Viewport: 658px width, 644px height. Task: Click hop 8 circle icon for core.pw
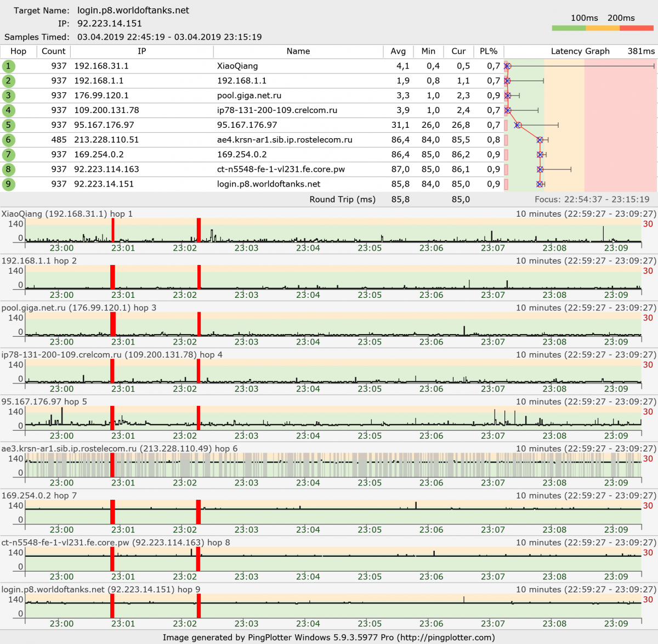8,170
